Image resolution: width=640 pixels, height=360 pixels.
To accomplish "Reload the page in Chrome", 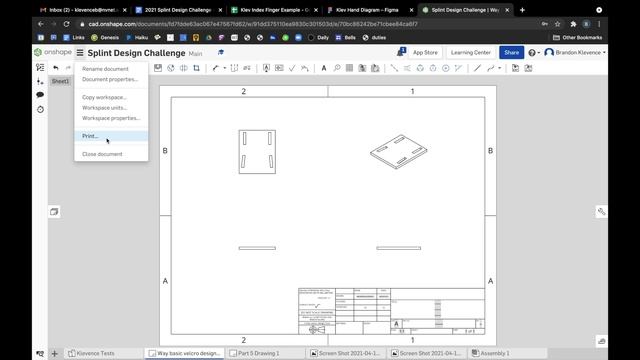I will (x=67, y=24).
